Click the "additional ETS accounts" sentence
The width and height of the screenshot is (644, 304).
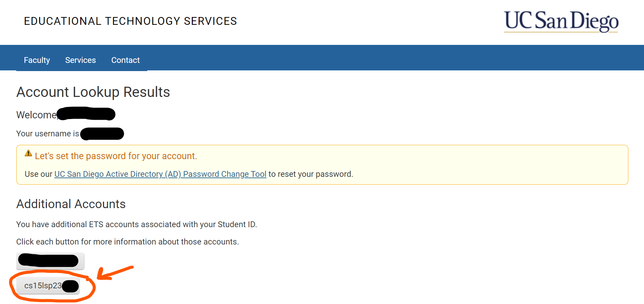136,224
